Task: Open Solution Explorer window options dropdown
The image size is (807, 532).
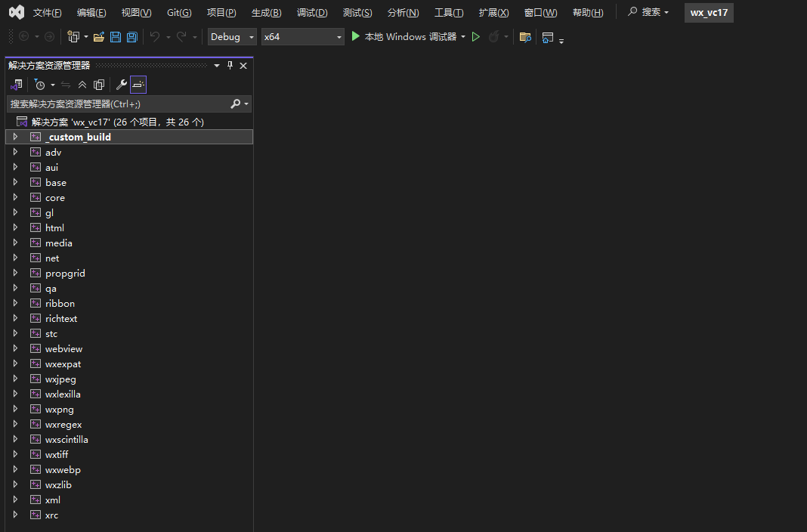Action: [x=217, y=65]
